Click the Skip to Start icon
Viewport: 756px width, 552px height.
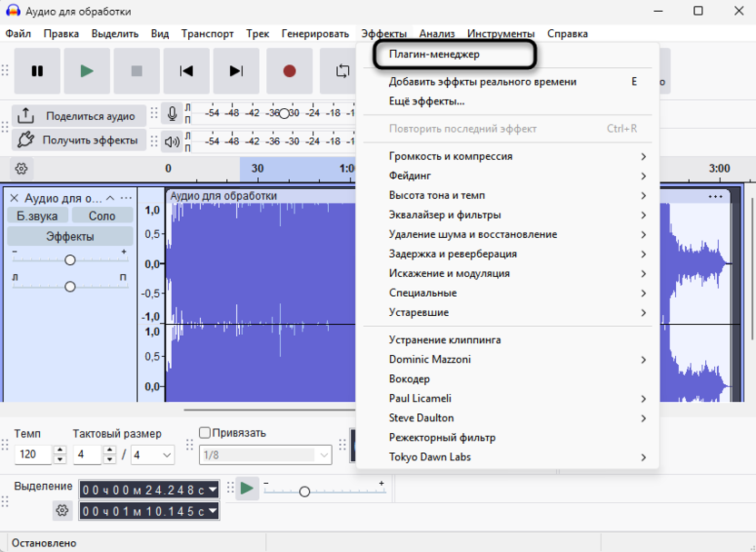(x=187, y=71)
